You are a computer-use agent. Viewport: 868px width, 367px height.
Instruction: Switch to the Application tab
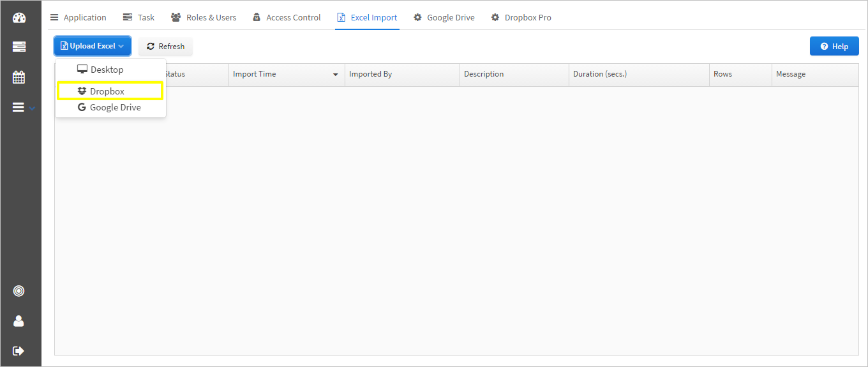pos(78,17)
